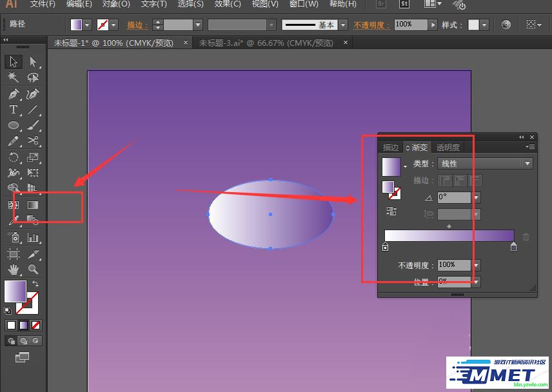Image resolution: width=552 pixels, height=392 pixels.
Task: Open 对象(O) menu
Action: click(x=116, y=5)
